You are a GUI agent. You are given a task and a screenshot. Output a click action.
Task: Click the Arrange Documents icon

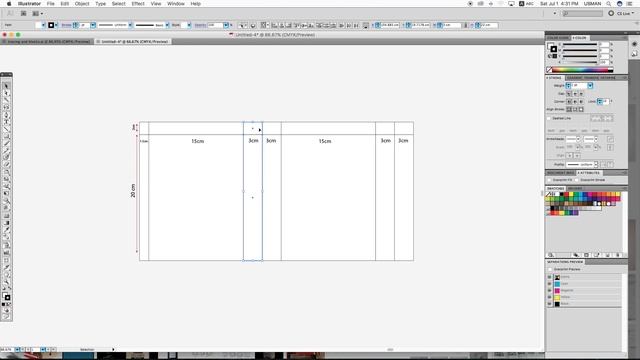pos(37,13)
